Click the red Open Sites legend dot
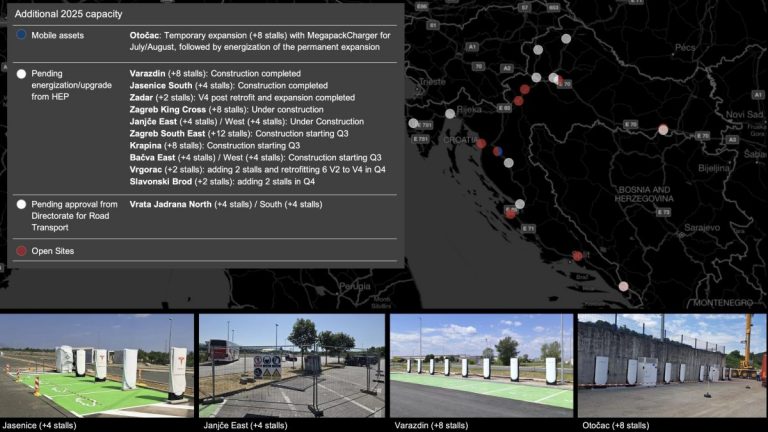Screen dimensions: 768x432 point(22,251)
